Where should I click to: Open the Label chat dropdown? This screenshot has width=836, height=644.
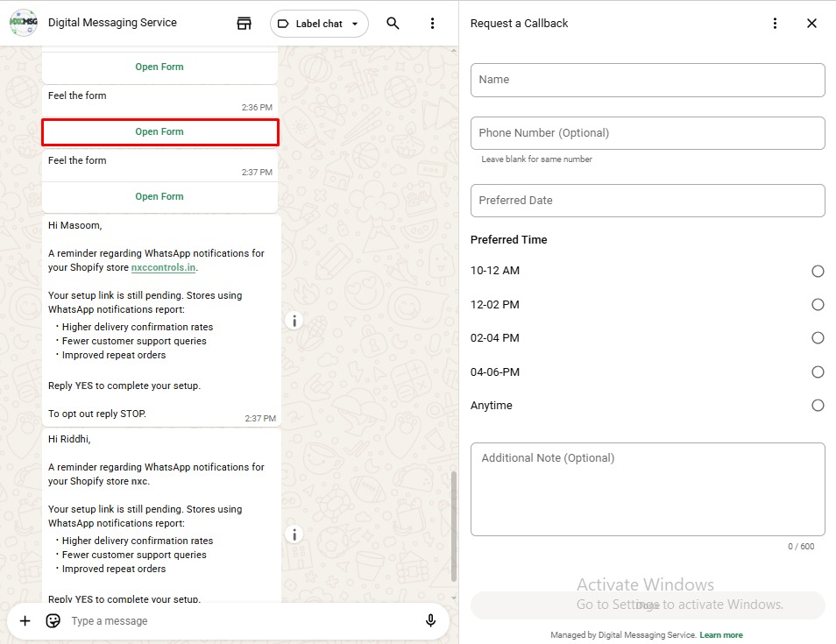[319, 24]
